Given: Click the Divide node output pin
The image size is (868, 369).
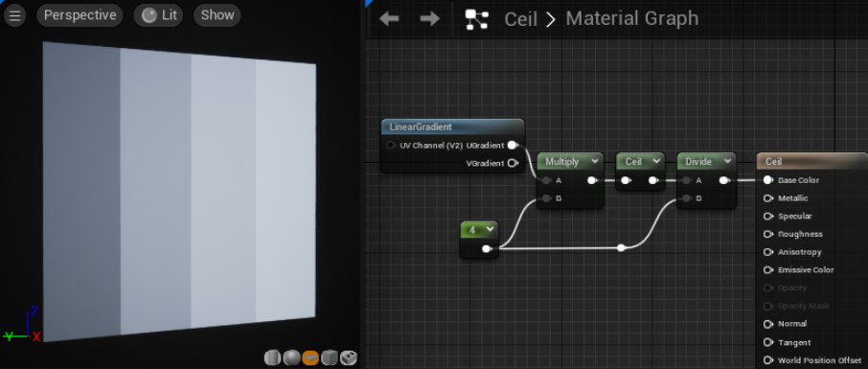Looking at the screenshot, I should pos(723,180).
